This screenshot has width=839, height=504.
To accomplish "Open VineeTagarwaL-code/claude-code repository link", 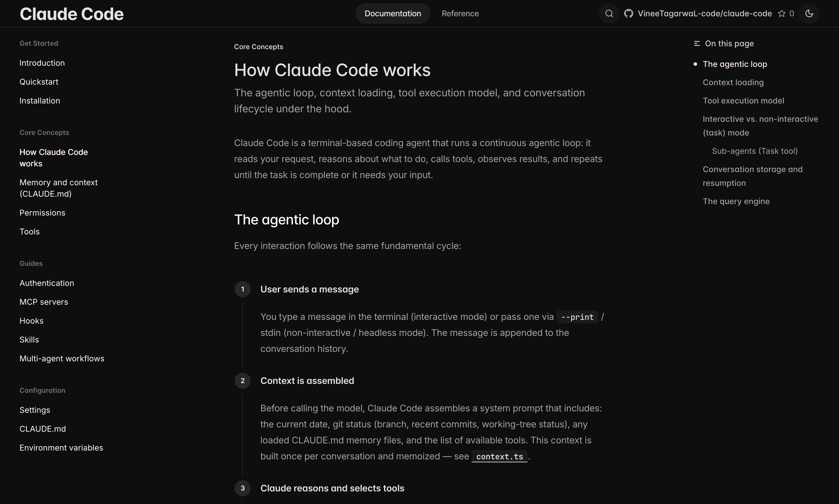I will coord(705,14).
